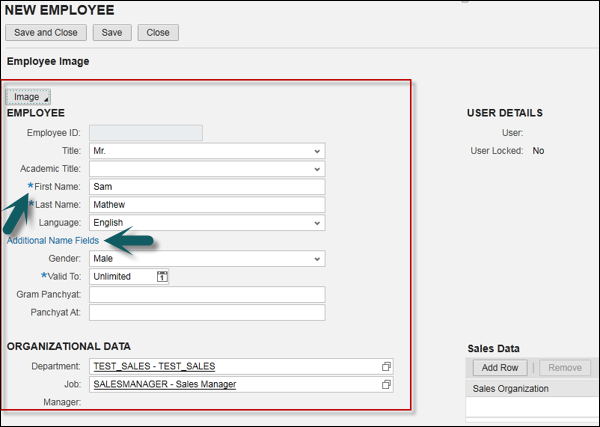Image resolution: width=600 pixels, height=427 pixels.
Task: Open Additional Name Fields link
Action: point(53,241)
